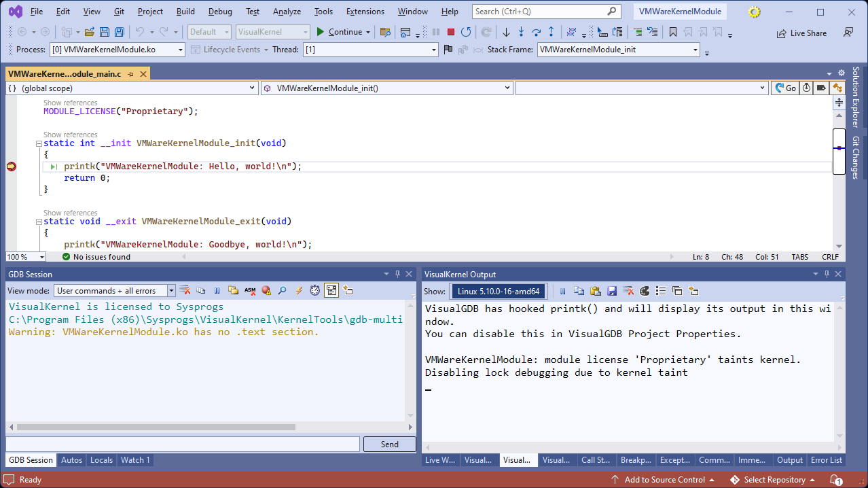Open the Debug menu
This screenshot has width=868, height=488.
point(220,12)
